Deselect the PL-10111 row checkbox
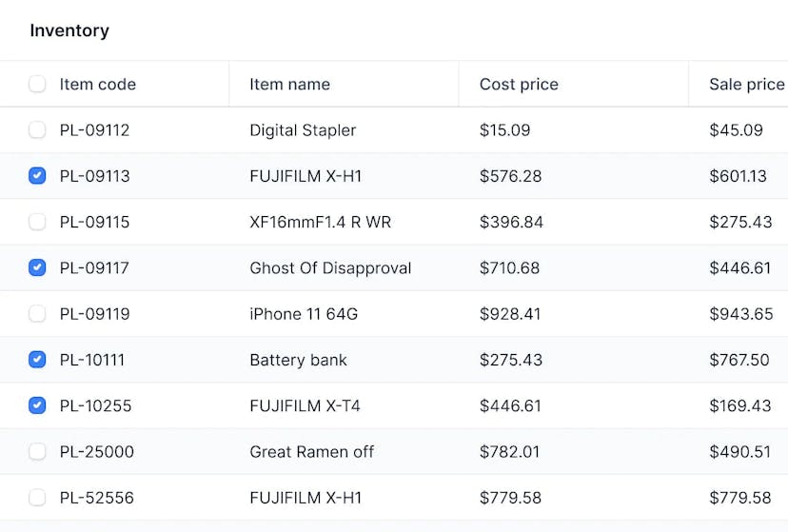The width and height of the screenshot is (788, 532). point(37,360)
